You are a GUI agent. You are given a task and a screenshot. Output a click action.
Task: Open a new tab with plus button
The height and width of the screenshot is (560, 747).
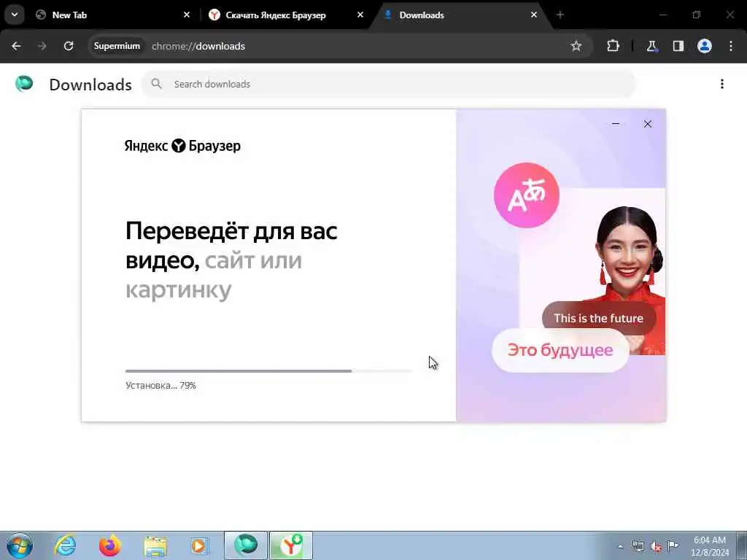coord(560,15)
